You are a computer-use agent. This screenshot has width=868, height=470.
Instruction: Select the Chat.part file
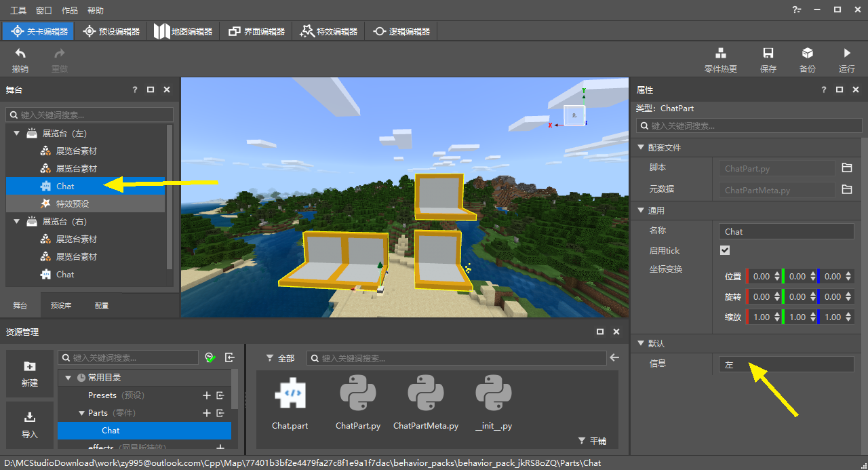click(290, 404)
